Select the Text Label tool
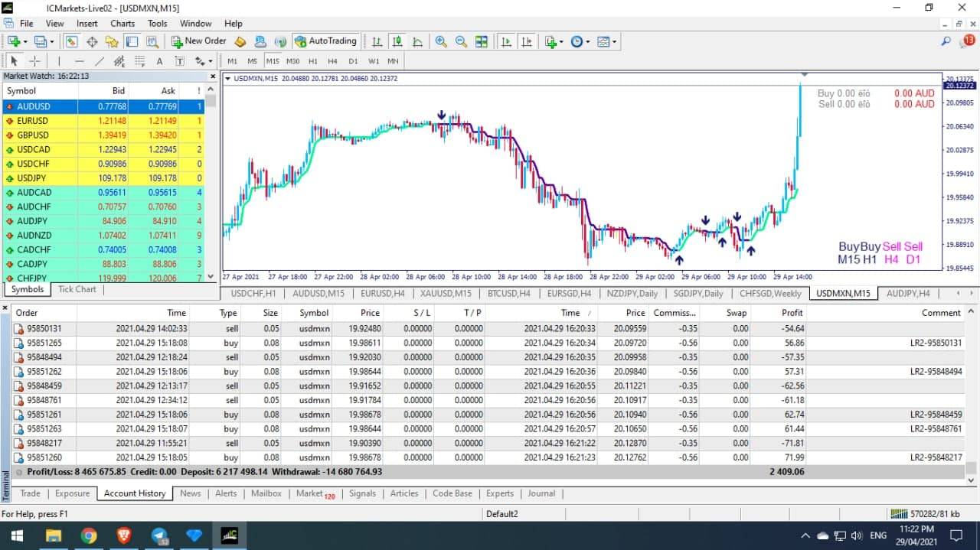Image resolution: width=980 pixels, height=550 pixels. click(x=179, y=61)
